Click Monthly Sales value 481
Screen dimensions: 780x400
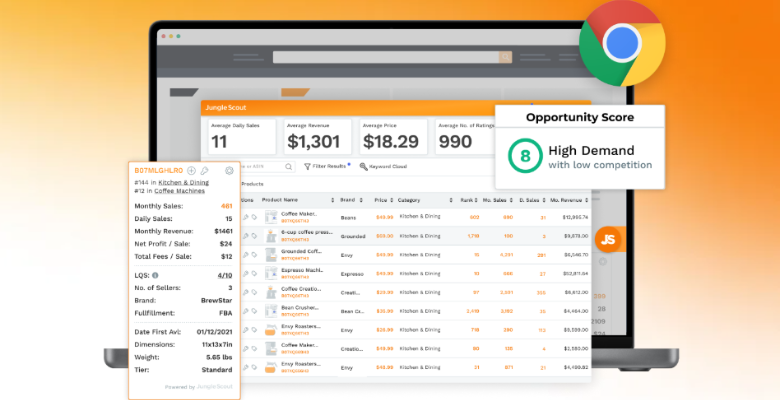pos(226,206)
